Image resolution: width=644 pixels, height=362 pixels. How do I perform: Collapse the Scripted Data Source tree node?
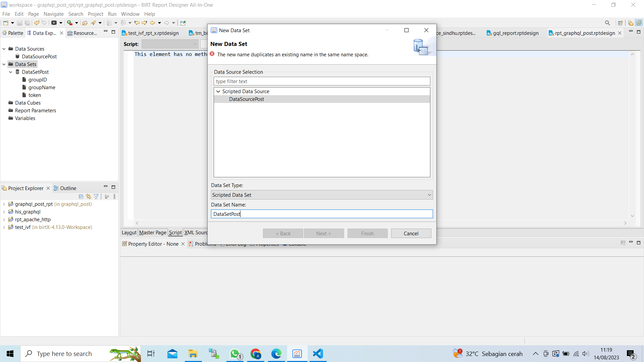coord(218,91)
